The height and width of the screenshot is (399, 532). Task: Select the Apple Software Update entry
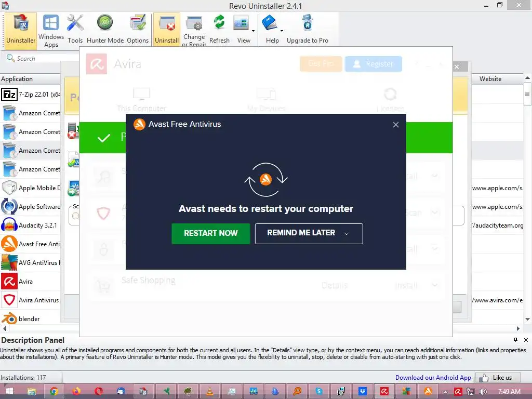(31, 206)
